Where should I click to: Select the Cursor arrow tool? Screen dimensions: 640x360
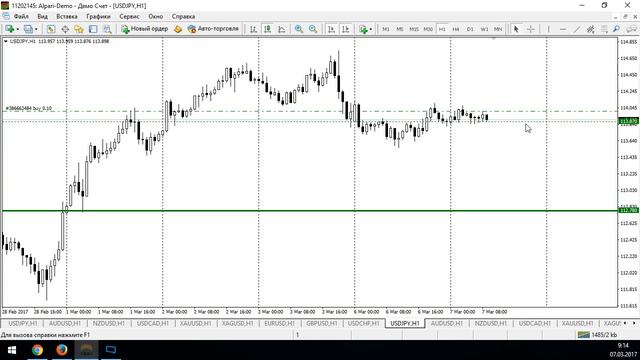tap(516, 29)
